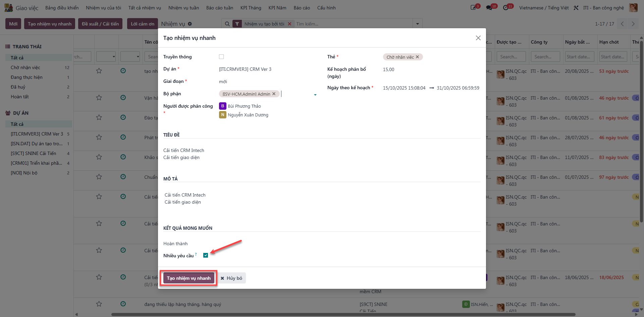Open the debug tools wrench icon
The image size is (644, 317).
(576, 8)
